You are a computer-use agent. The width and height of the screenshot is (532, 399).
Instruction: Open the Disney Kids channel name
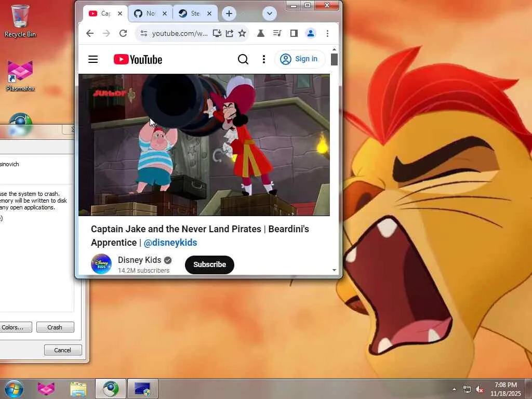pos(139,260)
